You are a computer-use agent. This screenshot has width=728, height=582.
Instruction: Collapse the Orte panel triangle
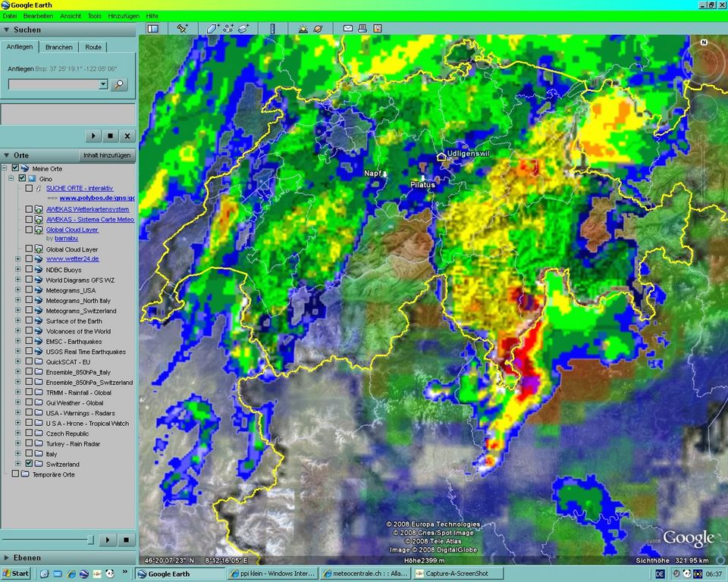tap(7, 155)
